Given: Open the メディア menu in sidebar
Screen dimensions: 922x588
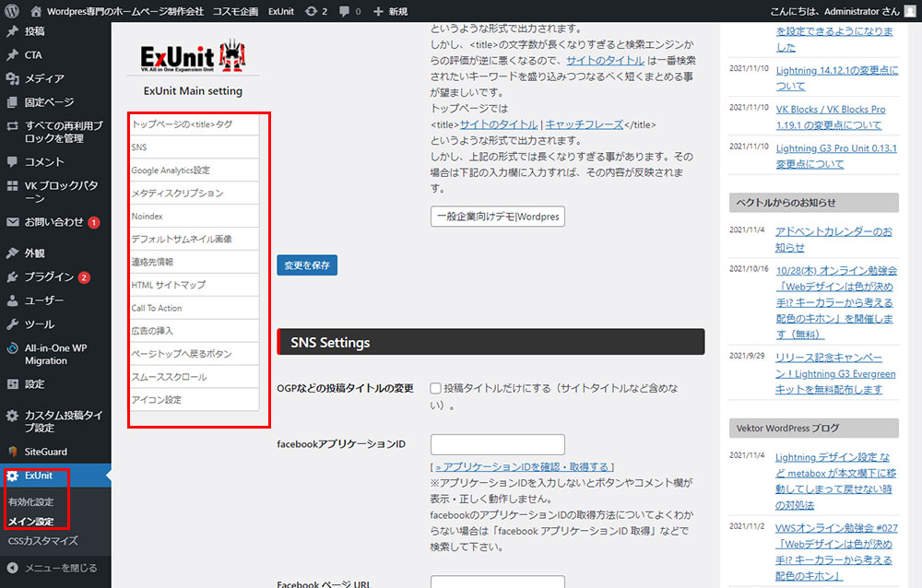Looking at the screenshot, I should point(44,78).
